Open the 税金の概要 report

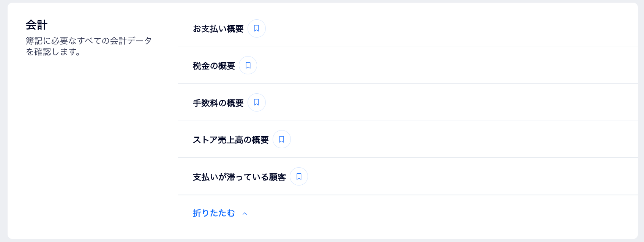click(214, 65)
